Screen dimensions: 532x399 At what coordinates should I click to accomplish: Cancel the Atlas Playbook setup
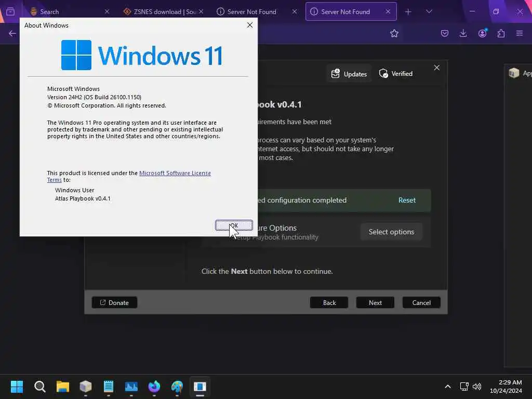(421, 303)
